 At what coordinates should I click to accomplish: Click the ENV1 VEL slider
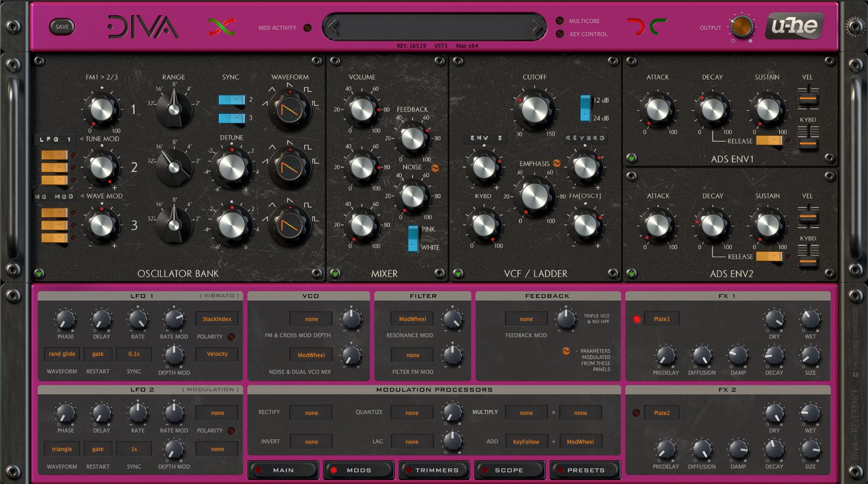pyautogui.click(x=808, y=98)
